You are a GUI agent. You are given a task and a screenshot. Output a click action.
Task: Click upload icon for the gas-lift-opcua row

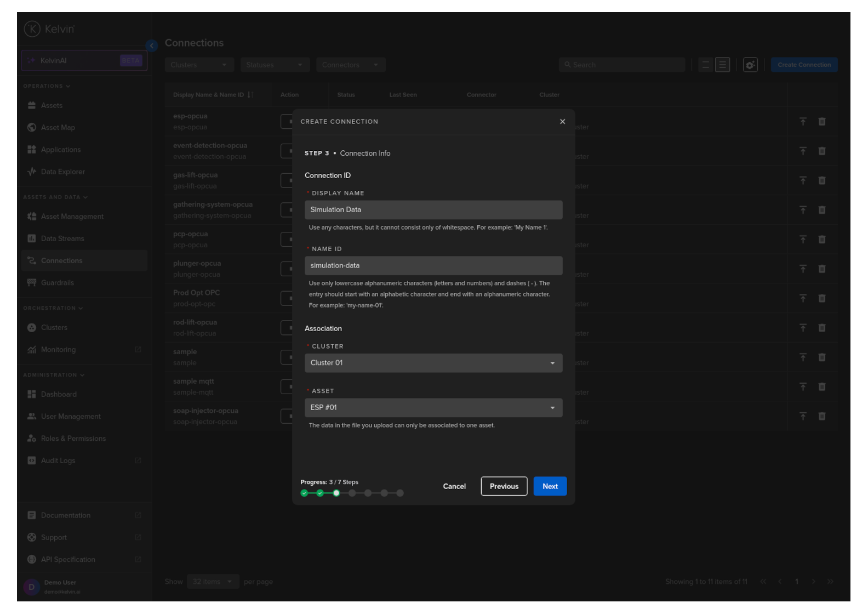803,180
